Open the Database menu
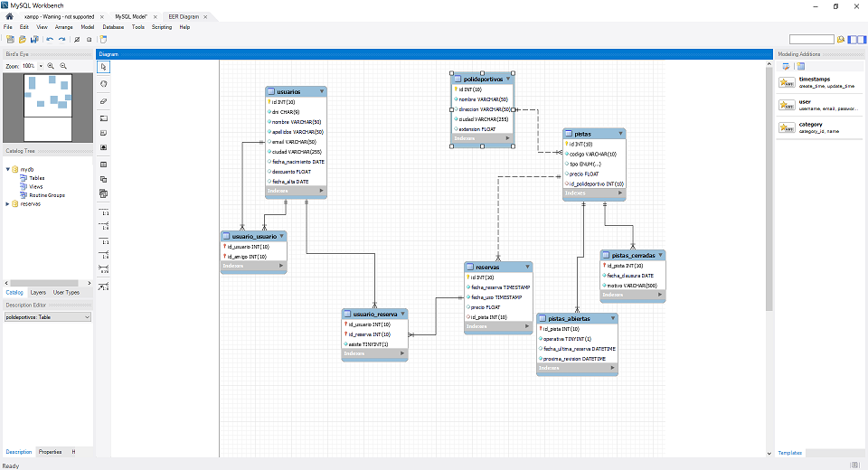The image size is (868, 470). pos(112,27)
